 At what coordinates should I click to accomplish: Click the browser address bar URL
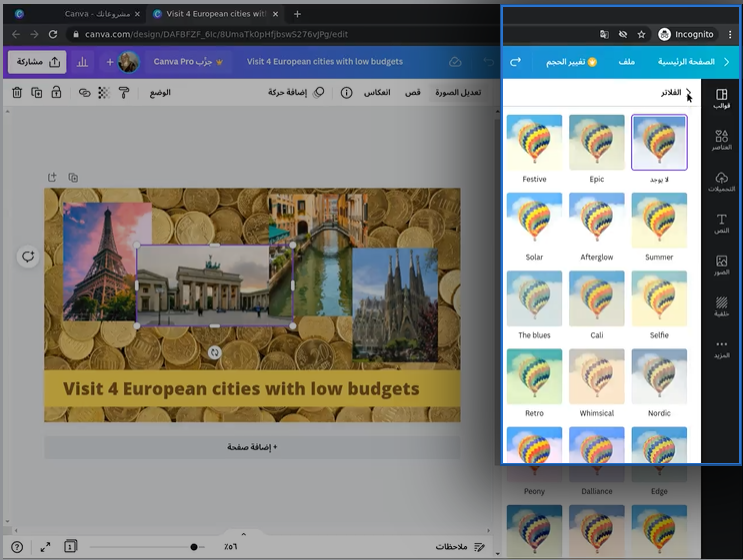pos(217,34)
